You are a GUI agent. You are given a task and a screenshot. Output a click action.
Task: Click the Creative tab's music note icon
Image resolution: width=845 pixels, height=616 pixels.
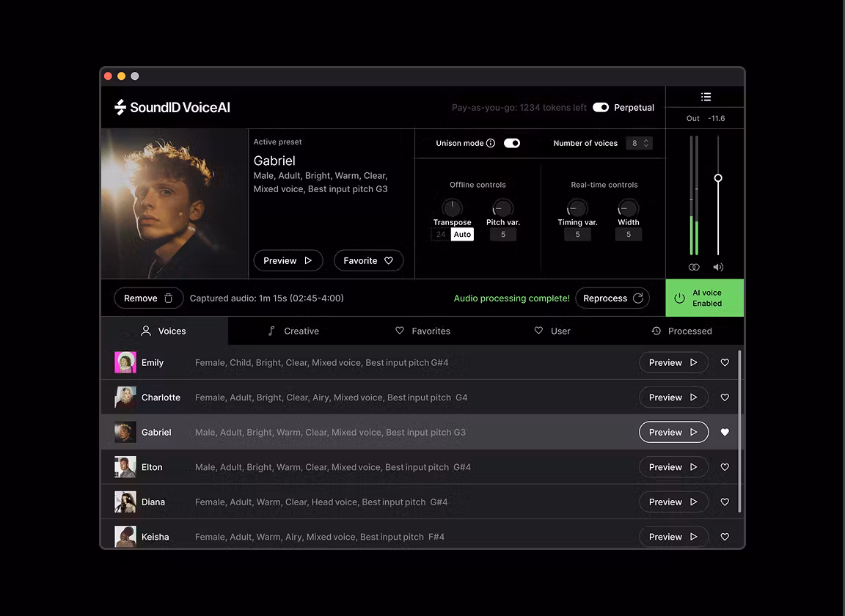point(271,331)
